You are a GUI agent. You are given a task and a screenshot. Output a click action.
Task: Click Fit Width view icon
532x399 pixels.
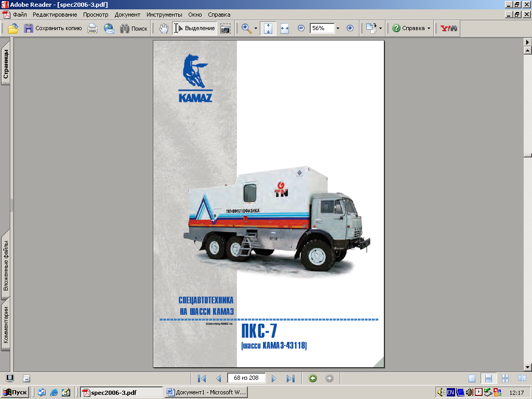285,29
